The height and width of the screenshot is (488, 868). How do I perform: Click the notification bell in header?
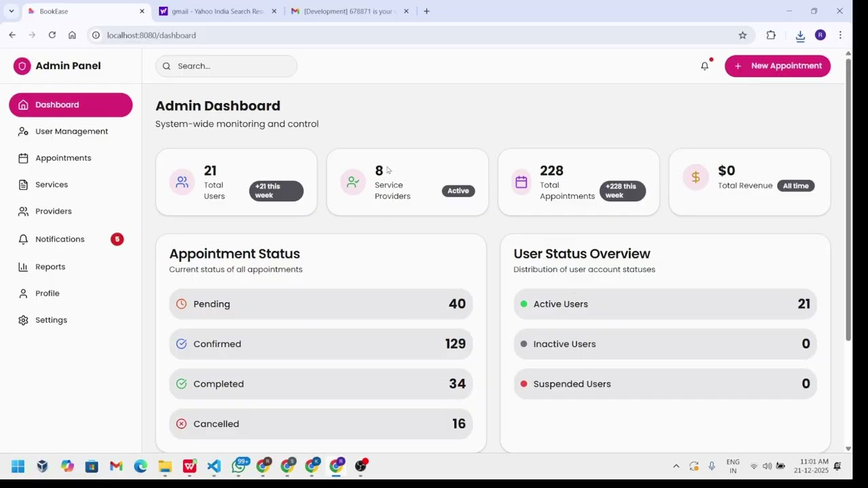[705, 66]
